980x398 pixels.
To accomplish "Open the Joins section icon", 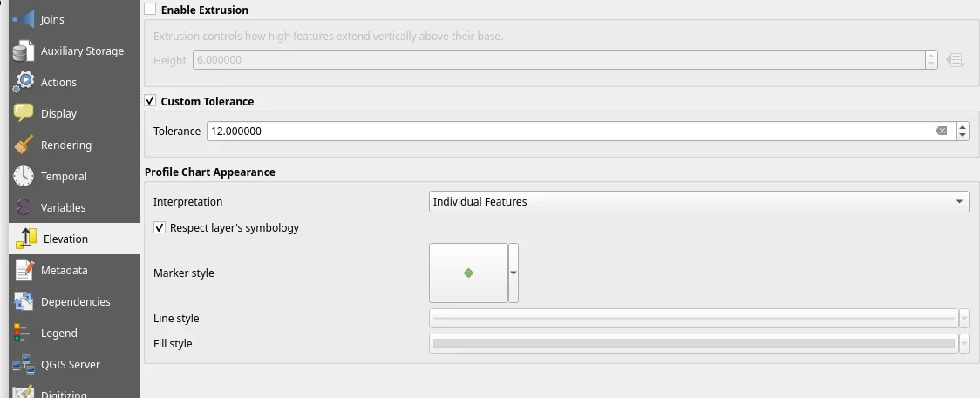I will [x=24, y=19].
